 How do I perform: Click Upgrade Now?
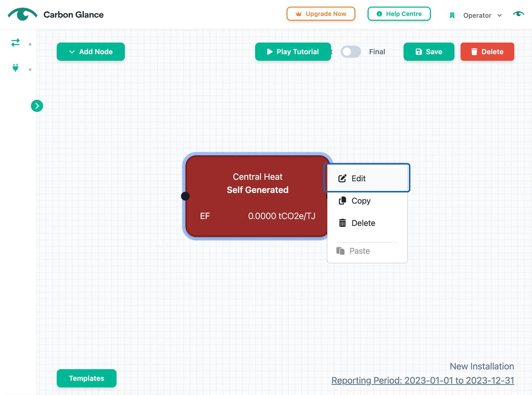[321, 14]
